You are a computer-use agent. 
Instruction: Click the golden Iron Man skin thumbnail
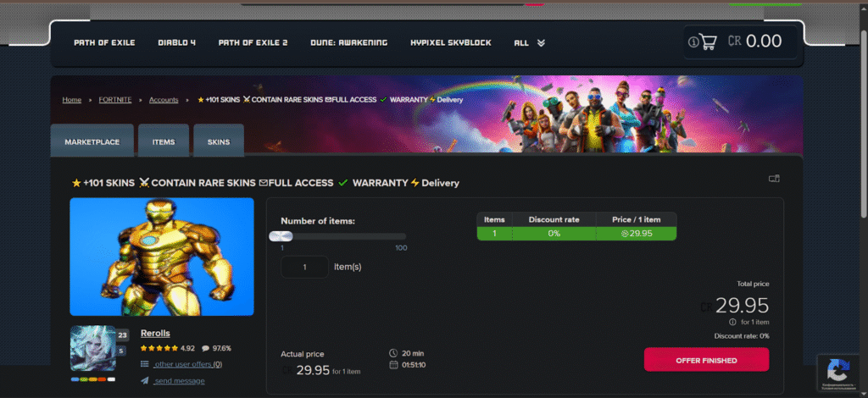click(x=161, y=257)
